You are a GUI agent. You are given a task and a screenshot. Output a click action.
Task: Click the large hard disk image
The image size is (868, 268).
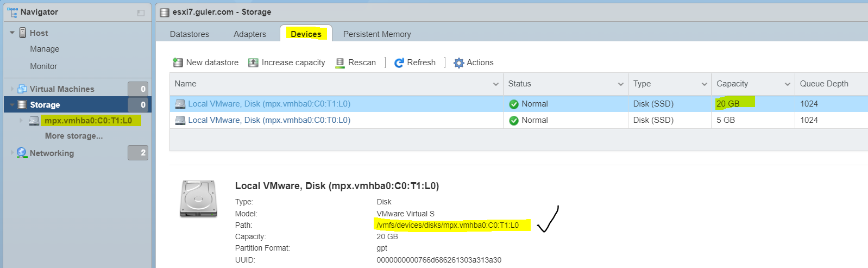pos(198,199)
